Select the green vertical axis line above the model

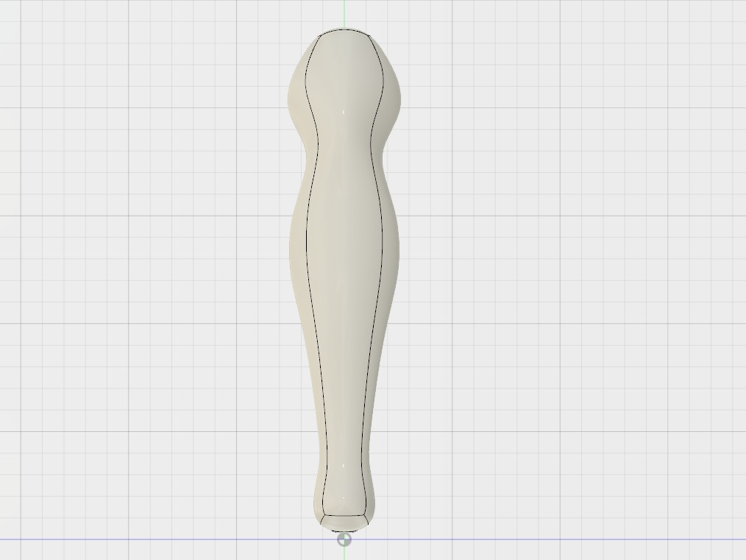pyautogui.click(x=344, y=14)
